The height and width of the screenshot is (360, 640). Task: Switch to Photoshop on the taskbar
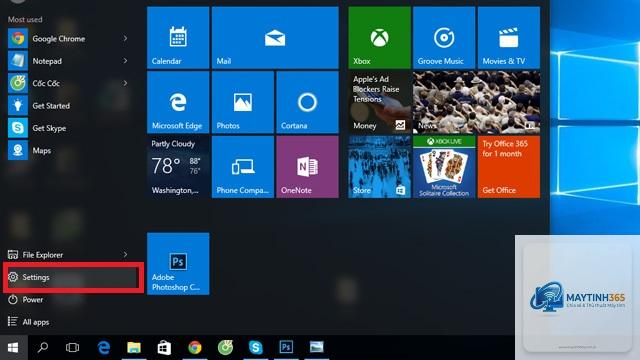(x=286, y=348)
